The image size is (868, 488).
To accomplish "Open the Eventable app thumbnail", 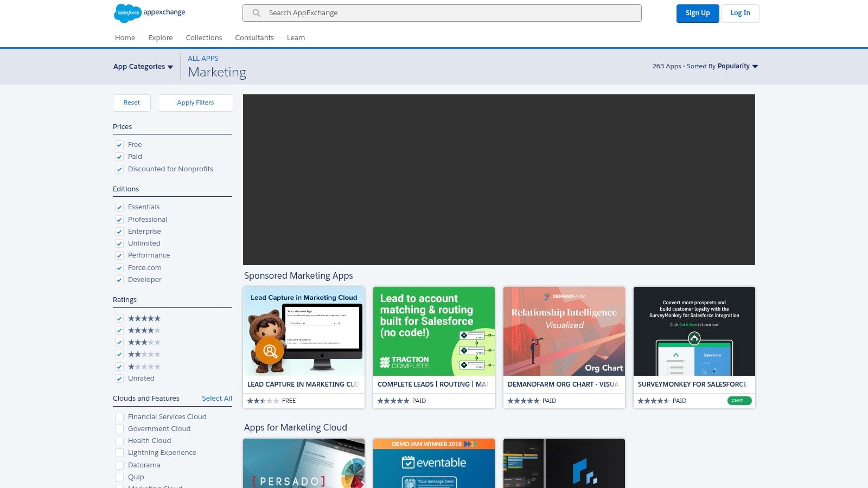I will click(433, 463).
